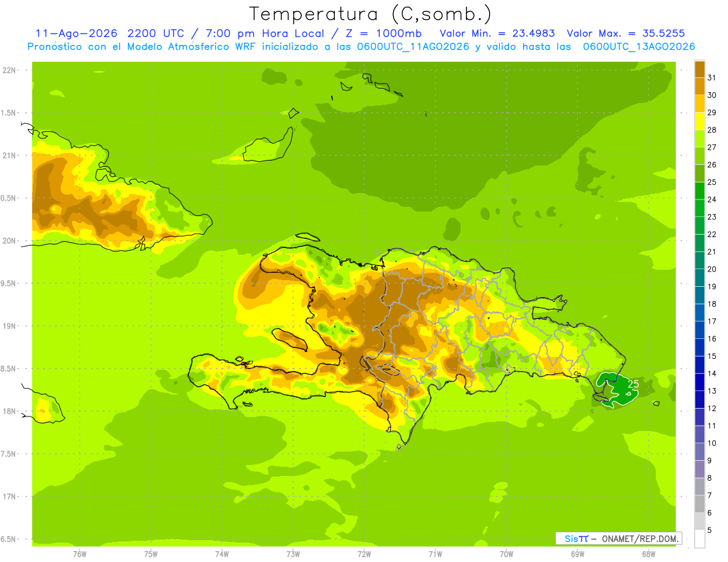Click the gray colorbar swatch between 6 and 7
The image size is (728, 562).
699,504
